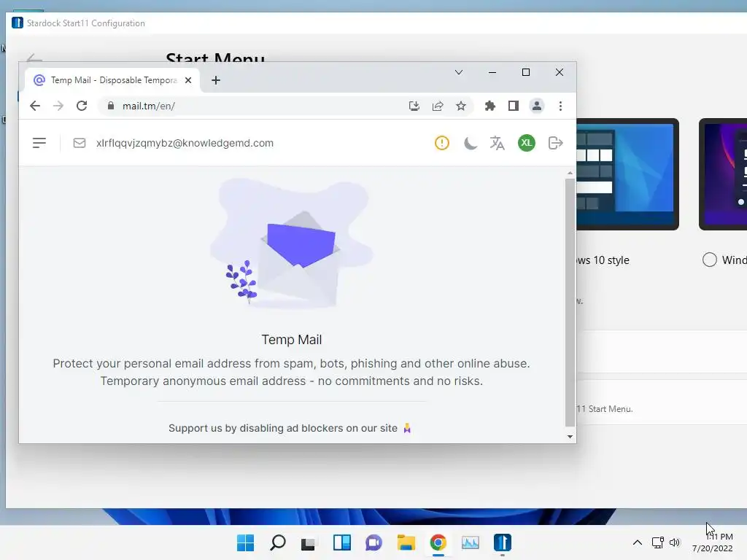
Task: Switch to Chrome on taskbar
Action: pyautogui.click(x=438, y=542)
